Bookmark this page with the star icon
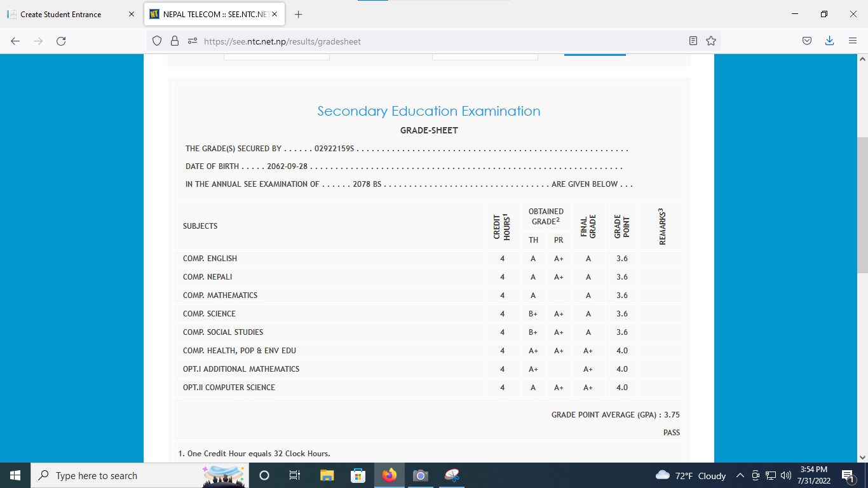Screen dimensions: 868x488 (x=711, y=41)
